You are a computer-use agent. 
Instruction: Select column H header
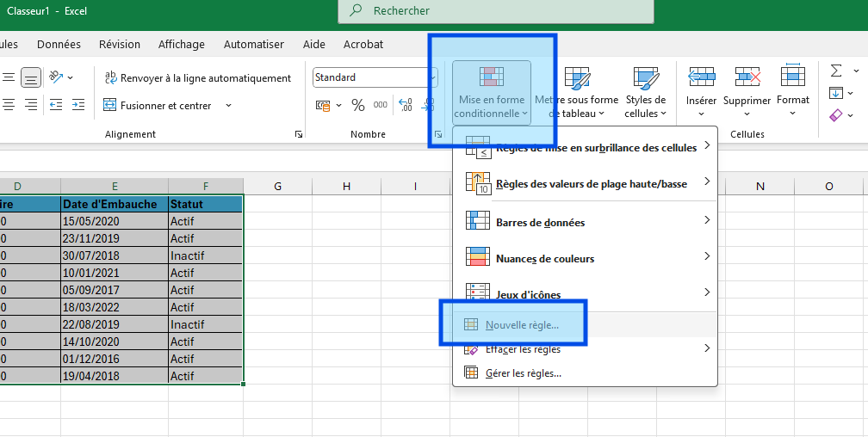(x=346, y=187)
